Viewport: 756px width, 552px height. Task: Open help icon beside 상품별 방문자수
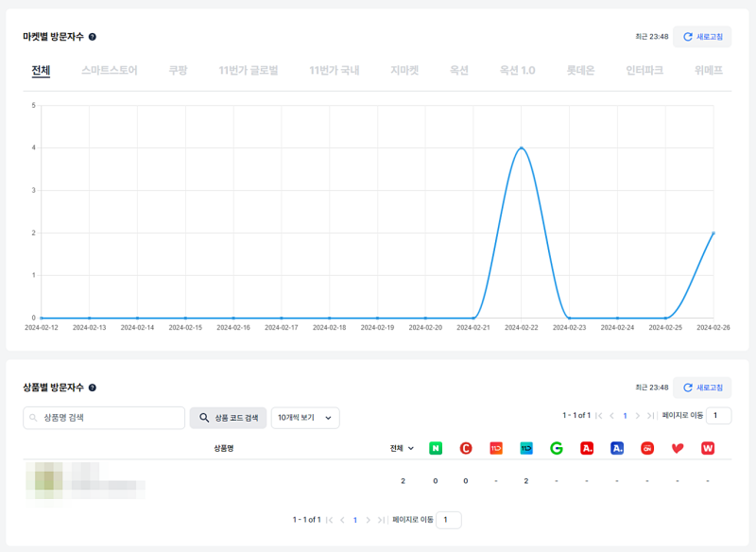(93, 388)
